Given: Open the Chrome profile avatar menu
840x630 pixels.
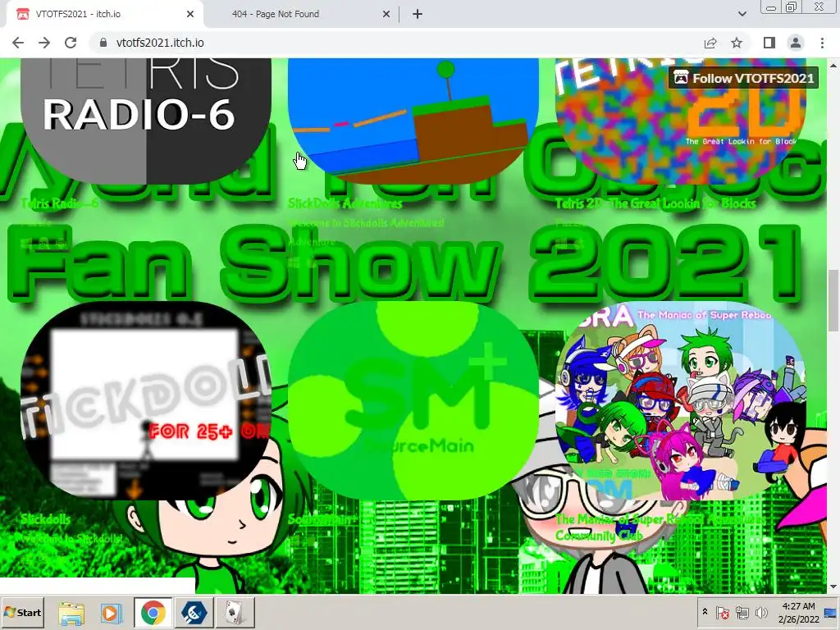Looking at the screenshot, I should (796, 43).
